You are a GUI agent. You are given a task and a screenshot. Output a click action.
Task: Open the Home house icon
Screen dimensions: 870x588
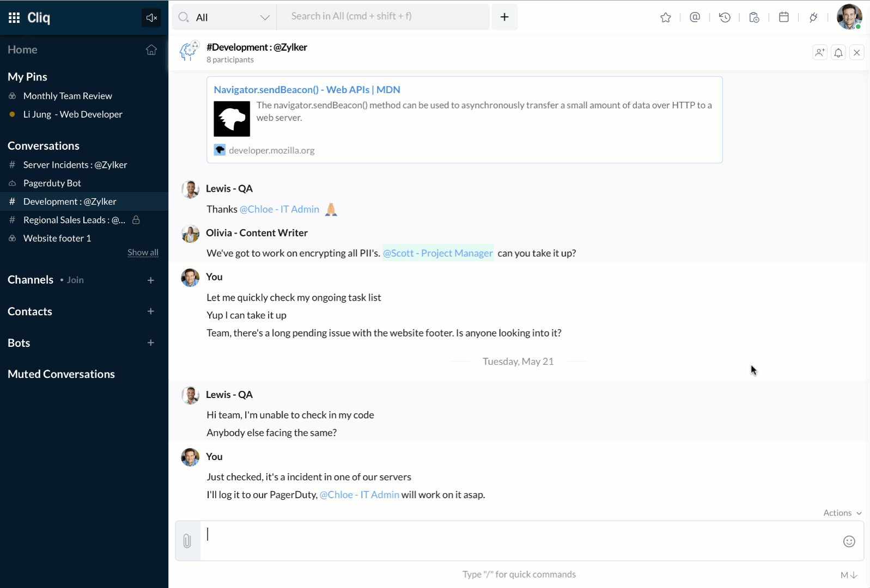[x=151, y=50]
